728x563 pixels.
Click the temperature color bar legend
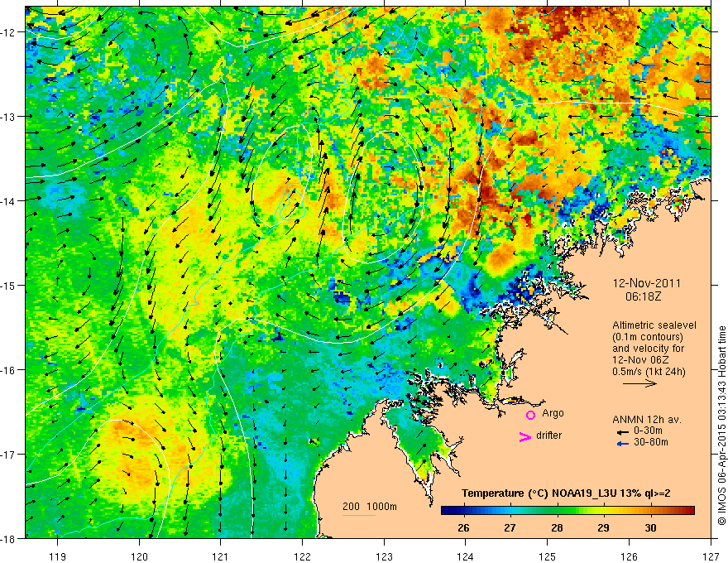coord(568,511)
